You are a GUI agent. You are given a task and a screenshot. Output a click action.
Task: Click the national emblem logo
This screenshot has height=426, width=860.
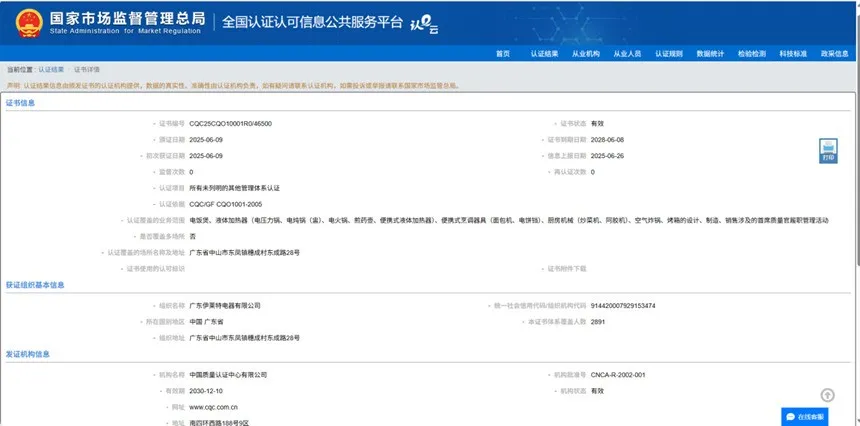tap(29, 23)
